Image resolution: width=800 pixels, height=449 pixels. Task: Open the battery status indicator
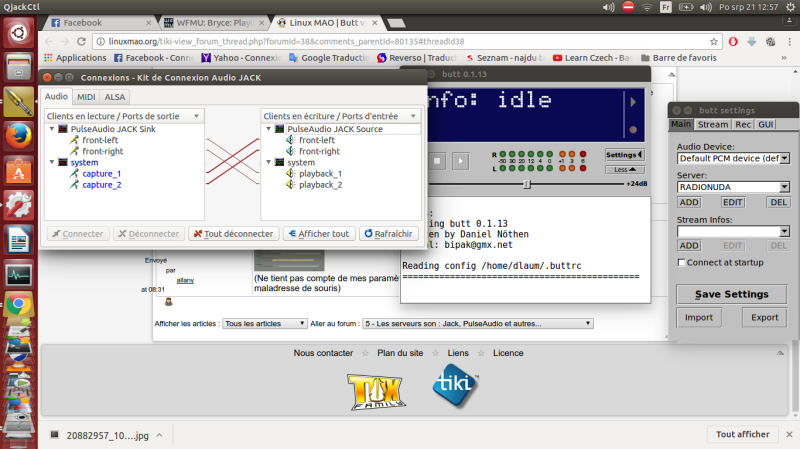click(x=686, y=7)
